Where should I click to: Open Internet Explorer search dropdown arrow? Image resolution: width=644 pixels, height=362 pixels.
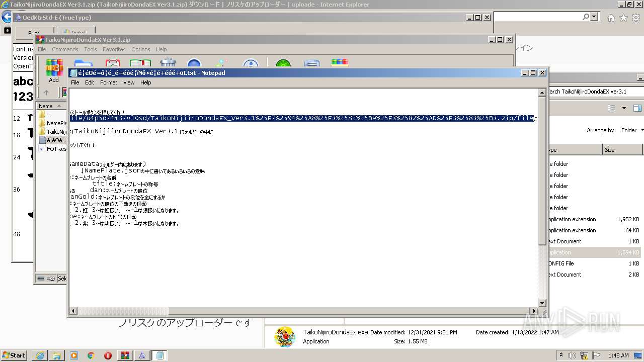[x=594, y=17]
